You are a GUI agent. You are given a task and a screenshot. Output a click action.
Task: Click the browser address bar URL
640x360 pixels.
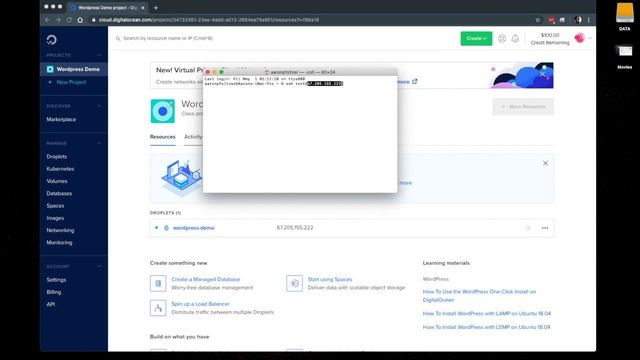click(x=209, y=20)
